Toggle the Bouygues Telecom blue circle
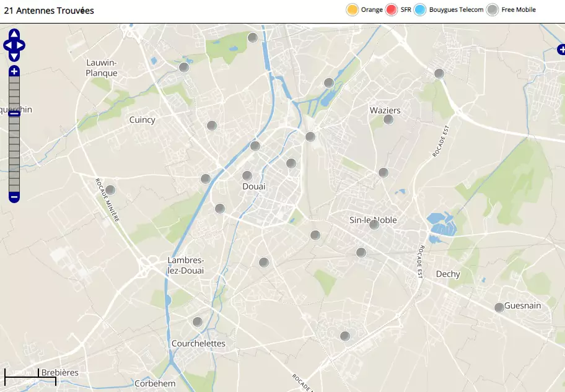This screenshot has width=565, height=392. coord(420,10)
